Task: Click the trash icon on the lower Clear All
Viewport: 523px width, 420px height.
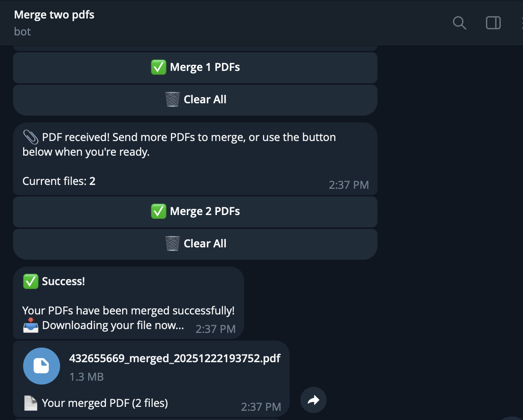Action: [172, 244]
